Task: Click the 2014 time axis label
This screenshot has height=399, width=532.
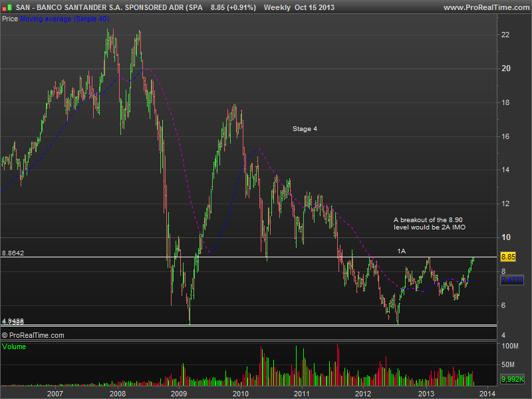Action: coord(487,394)
